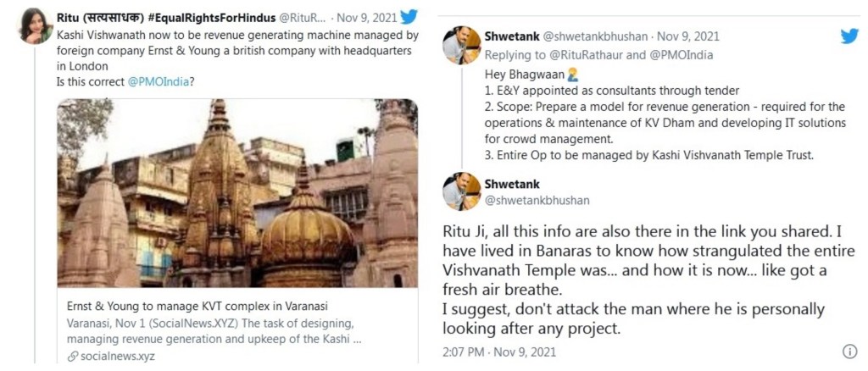
Task: Click the socialnews.xyz domain link
Action: point(117,357)
